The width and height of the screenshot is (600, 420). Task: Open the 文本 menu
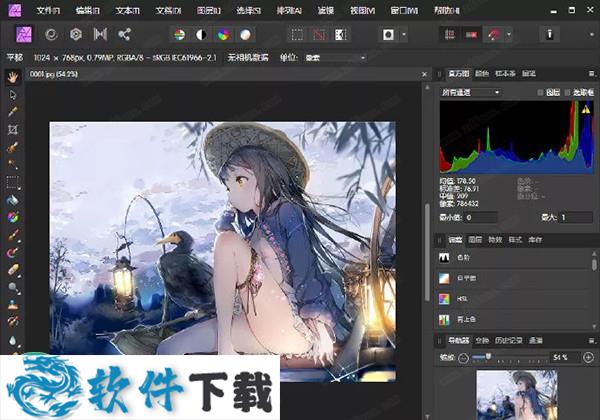[127, 10]
